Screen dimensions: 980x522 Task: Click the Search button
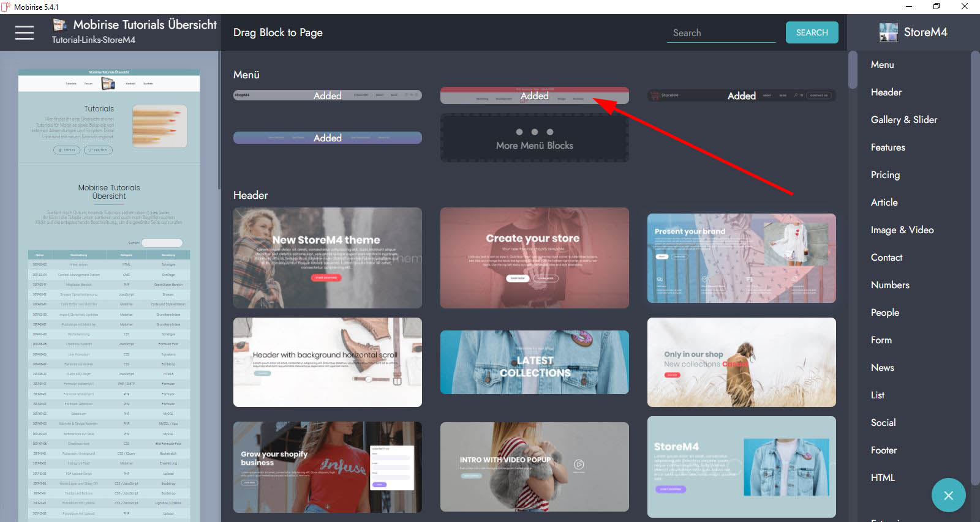[x=812, y=32]
